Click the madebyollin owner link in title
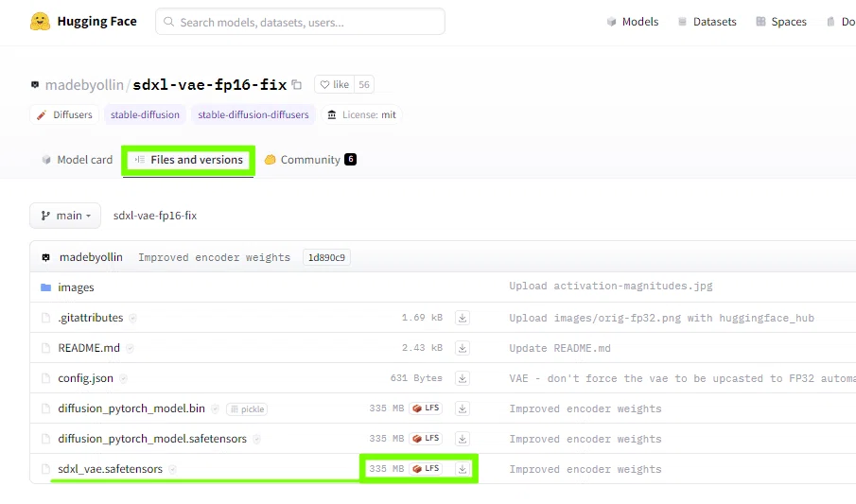The image size is (856, 504). pyautogui.click(x=84, y=85)
